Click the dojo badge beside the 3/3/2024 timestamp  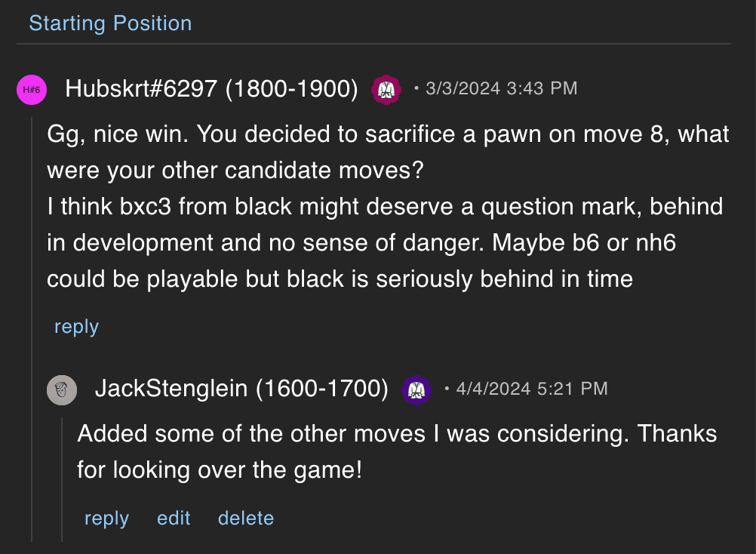tap(386, 88)
